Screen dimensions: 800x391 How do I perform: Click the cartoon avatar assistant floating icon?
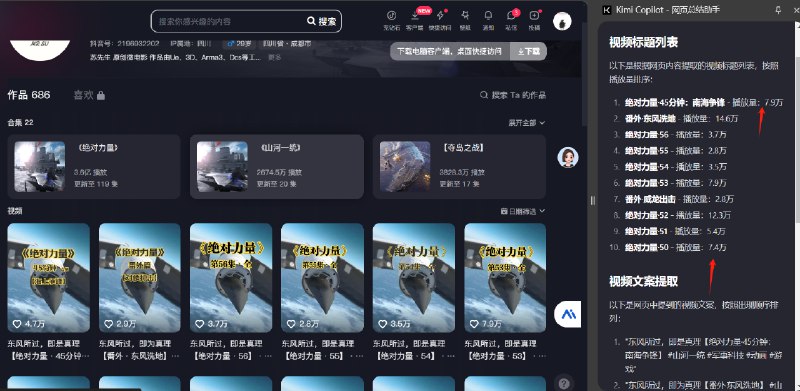coord(567,158)
